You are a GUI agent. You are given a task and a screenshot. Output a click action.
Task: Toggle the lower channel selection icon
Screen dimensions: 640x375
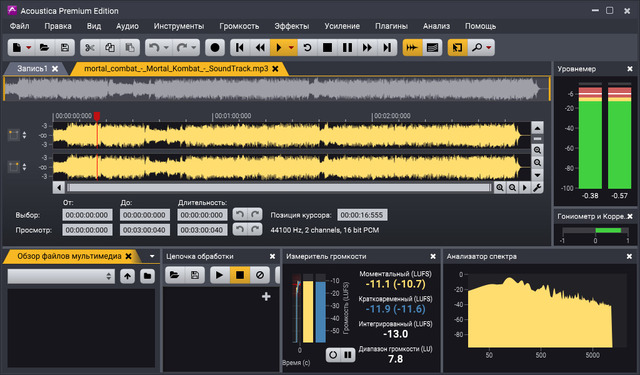[x=13, y=166]
